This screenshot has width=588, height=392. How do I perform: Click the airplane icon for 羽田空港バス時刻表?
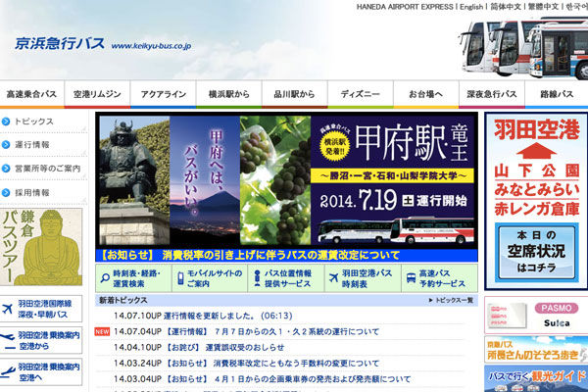[333, 278]
